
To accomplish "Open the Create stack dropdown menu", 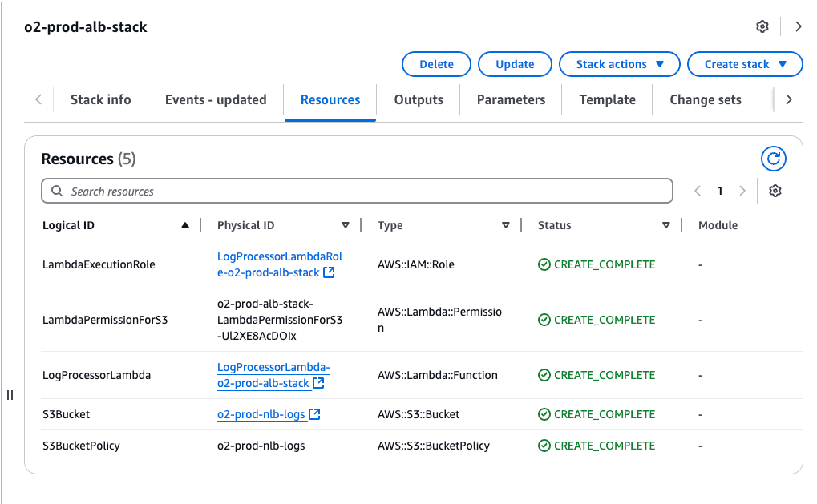I will tap(744, 64).
